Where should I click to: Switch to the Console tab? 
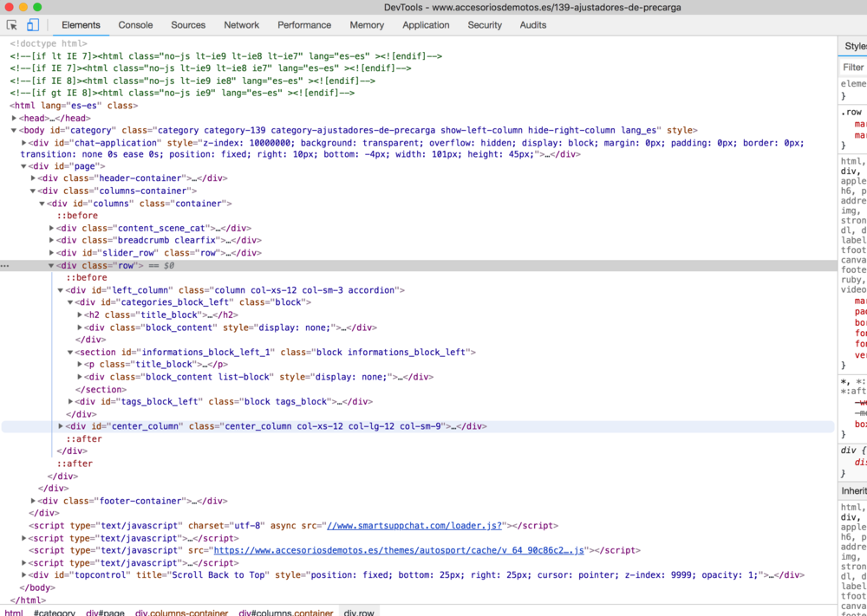tap(135, 25)
